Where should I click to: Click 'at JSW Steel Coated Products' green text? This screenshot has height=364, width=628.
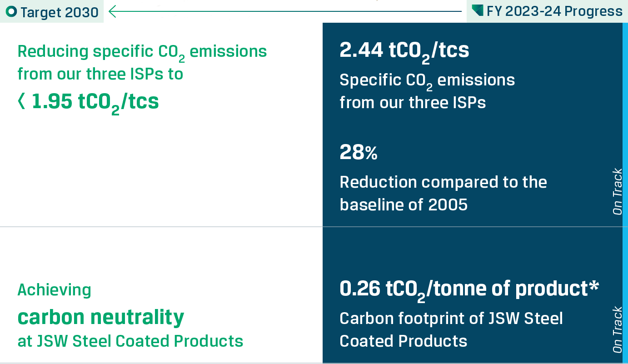coord(130,341)
